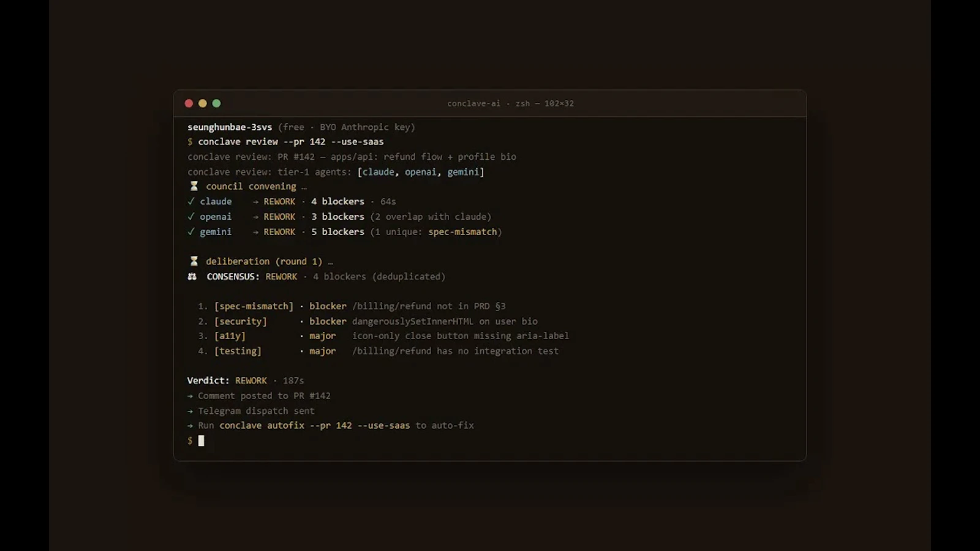Click the REWORK label after CONSENSUS
980x551 pixels.
click(x=281, y=277)
